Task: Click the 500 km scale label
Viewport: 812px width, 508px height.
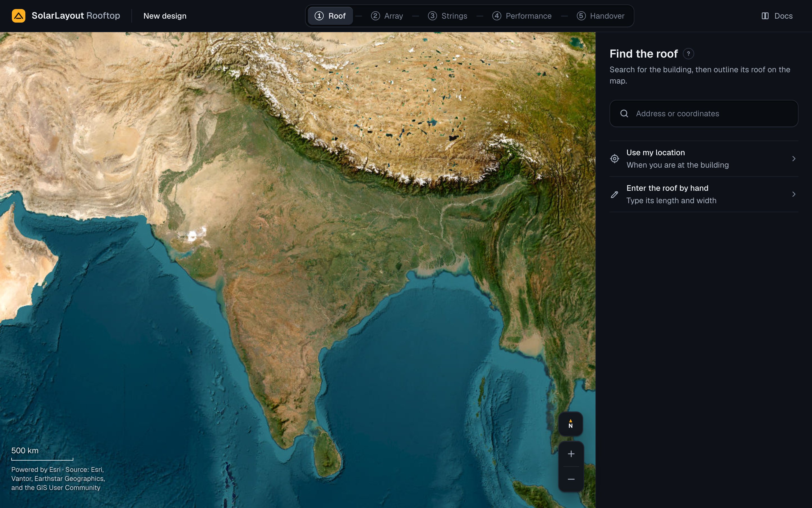Action: tap(25, 450)
